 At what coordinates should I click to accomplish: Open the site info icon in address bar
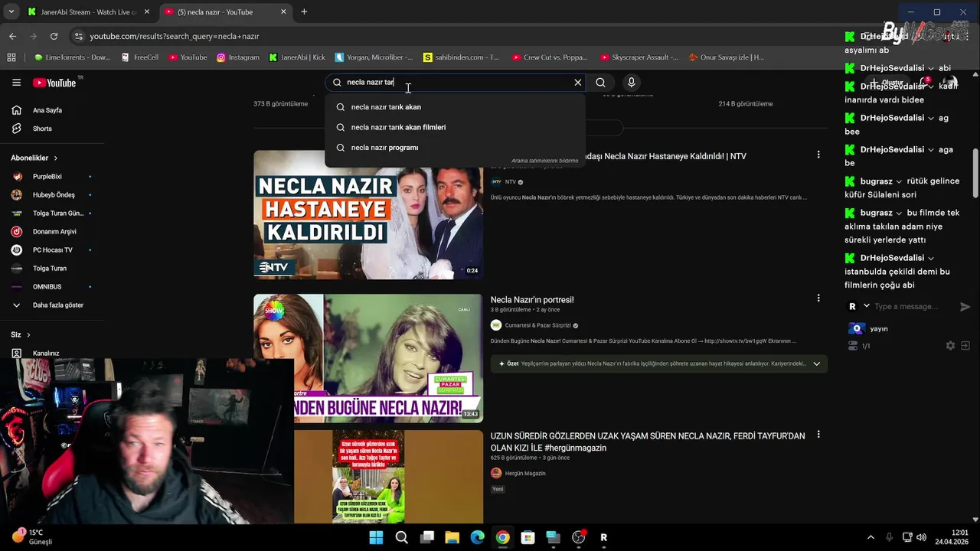point(77,36)
